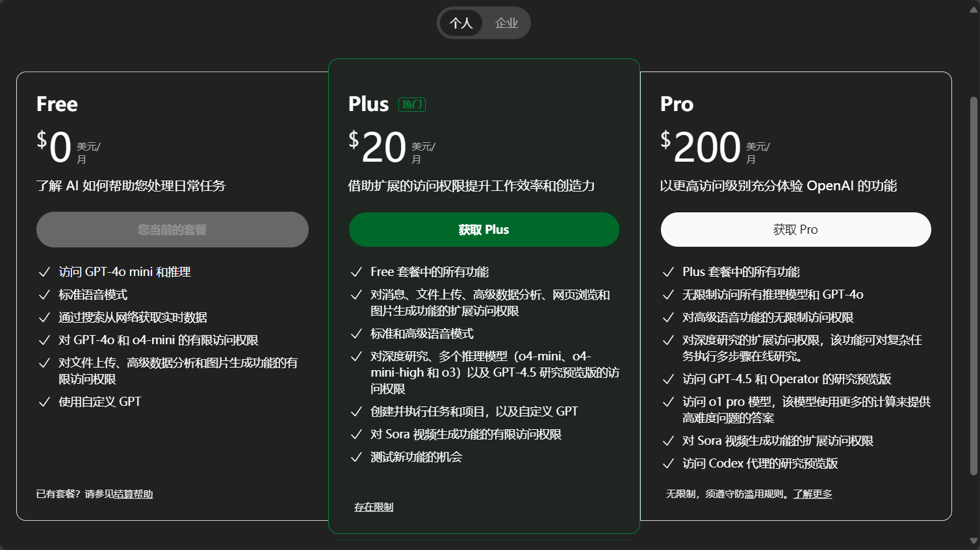Click the text 了解 AI 如何帮助您处理日常任务
The height and width of the screenshot is (550, 980).
click(x=131, y=186)
